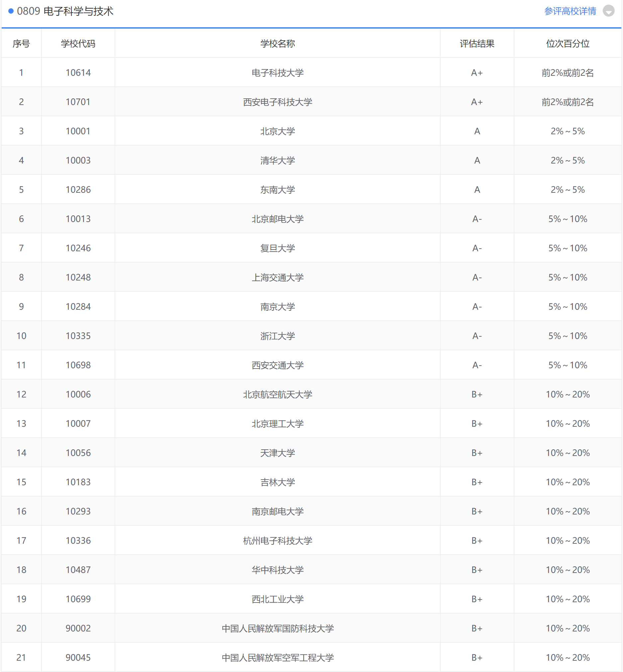Viewport: 623px width, 672px height.
Task: Select the 0809 电子科学与技术 heading
Action: tap(65, 11)
